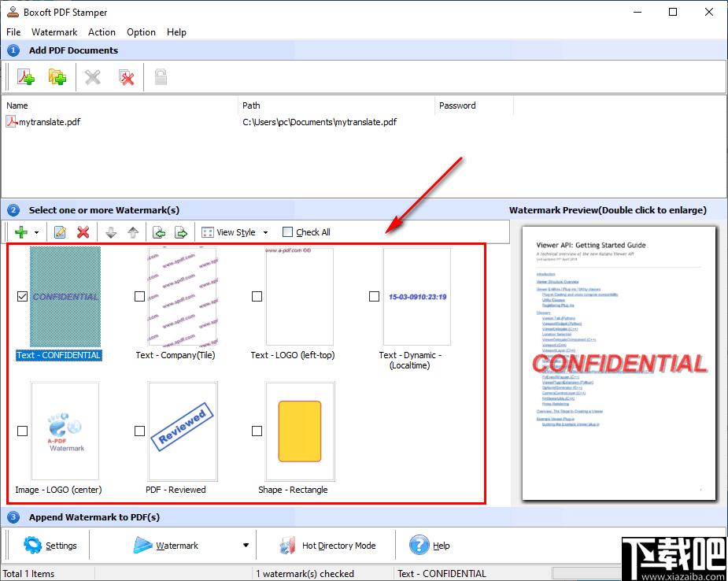Viewport: 728px width, 581px height.
Task: Expand the Watermark button dropdown arrow
Action: 246,546
